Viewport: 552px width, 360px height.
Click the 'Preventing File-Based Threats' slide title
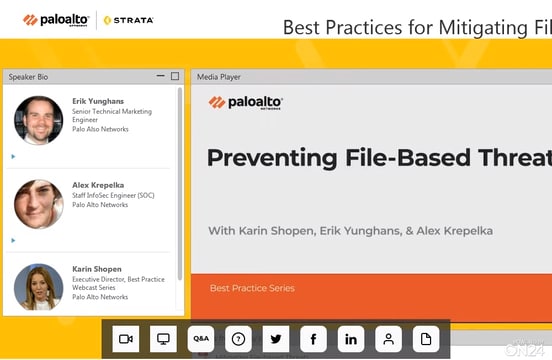click(379, 158)
